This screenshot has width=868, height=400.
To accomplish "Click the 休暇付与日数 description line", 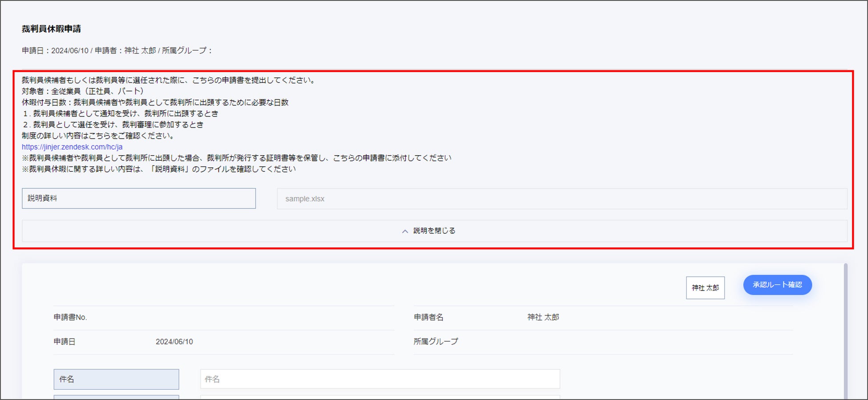I will tap(155, 102).
